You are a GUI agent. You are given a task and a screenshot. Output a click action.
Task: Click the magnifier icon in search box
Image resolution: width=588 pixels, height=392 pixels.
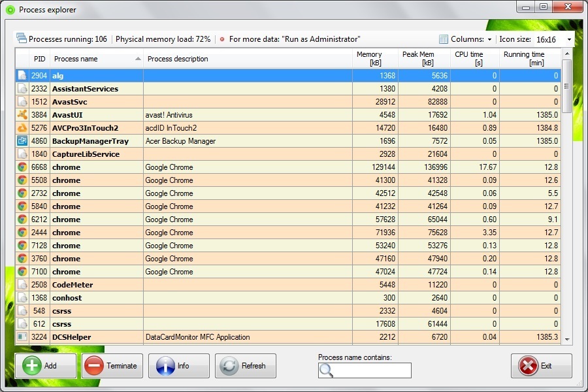point(326,370)
